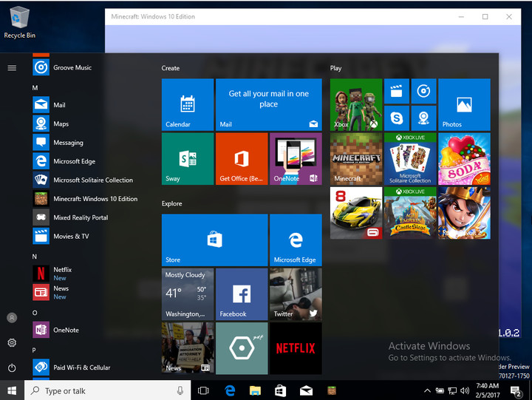Open the small Maps tile
This screenshot has height=400, width=532.
tap(424, 118)
